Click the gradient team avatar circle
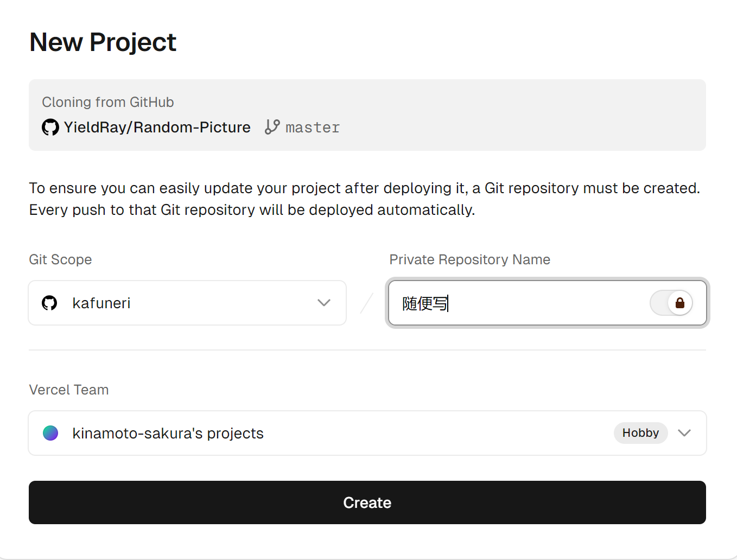The height and width of the screenshot is (560, 737). 50,433
